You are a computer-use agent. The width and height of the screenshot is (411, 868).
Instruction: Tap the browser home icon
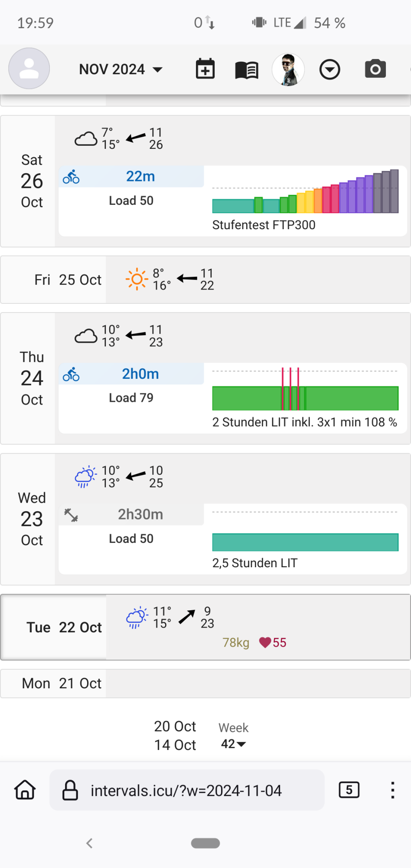pyautogui.click(x=25, y=790)
